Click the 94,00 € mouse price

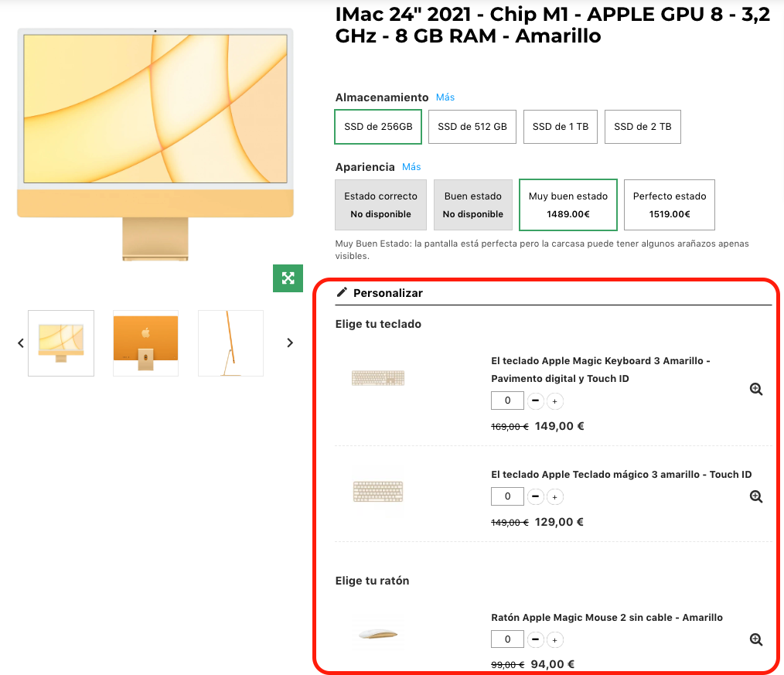pos(553,664)
